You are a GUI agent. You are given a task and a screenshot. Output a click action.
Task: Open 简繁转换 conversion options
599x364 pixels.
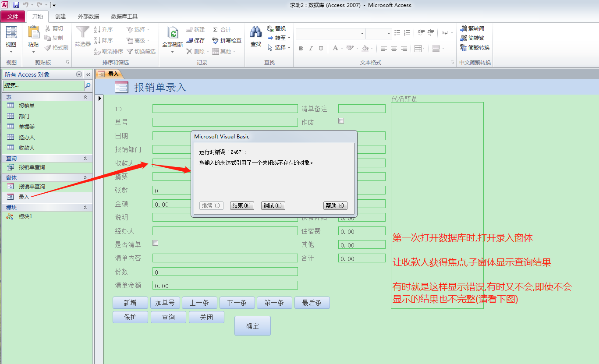475,48
